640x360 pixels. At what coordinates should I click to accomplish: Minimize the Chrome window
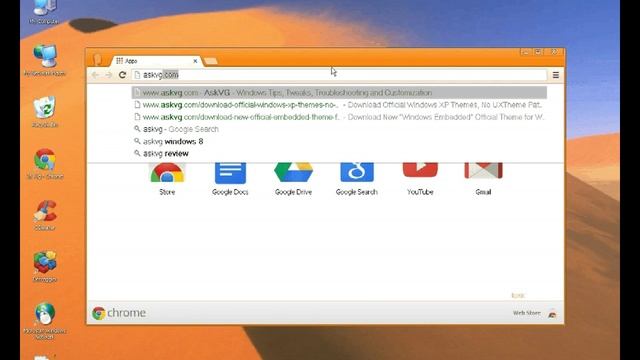pyautogui.click(x=525, y=52)
